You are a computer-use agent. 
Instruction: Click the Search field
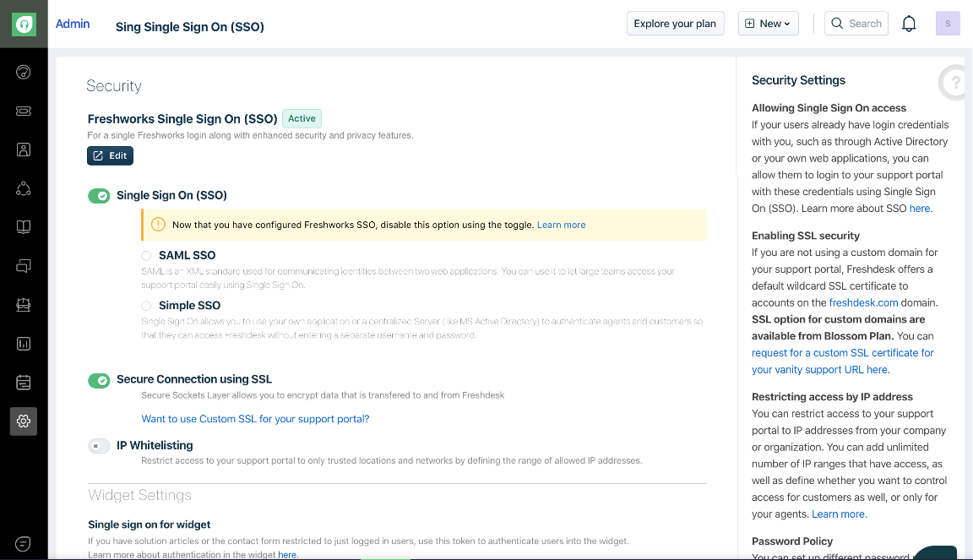tap(856, 24)
